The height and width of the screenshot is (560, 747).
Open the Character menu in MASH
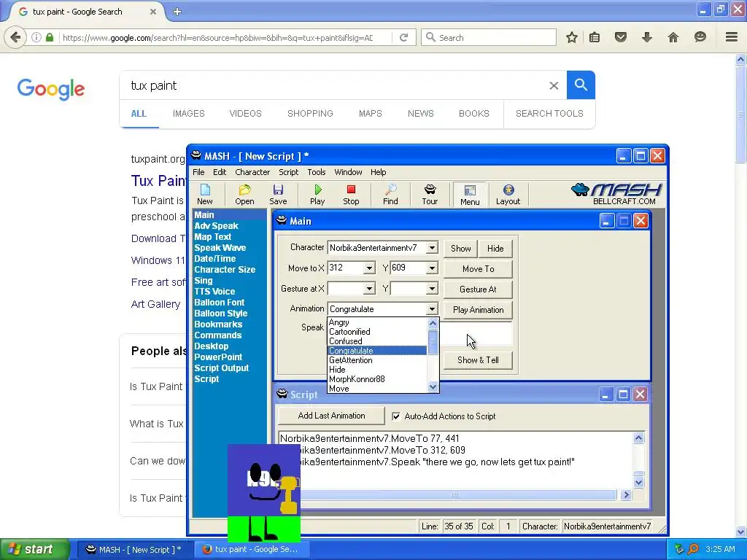click(x=252, y=172)
